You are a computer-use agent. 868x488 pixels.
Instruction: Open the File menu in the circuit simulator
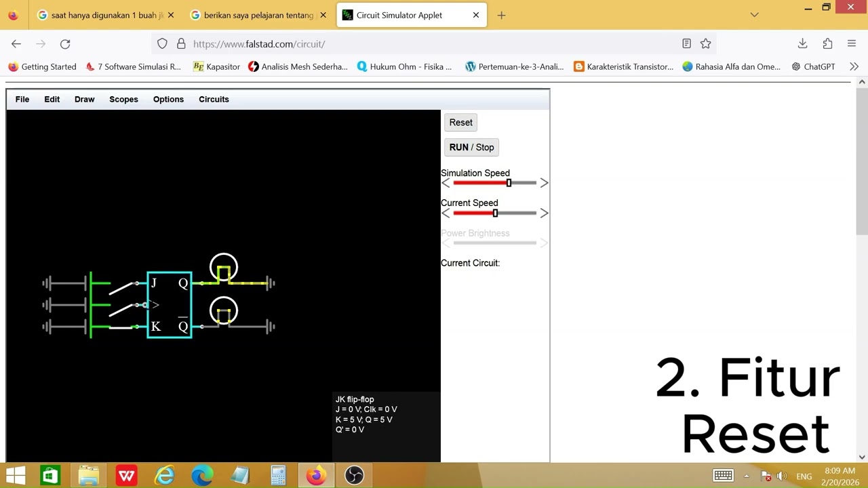pos(22,99)
